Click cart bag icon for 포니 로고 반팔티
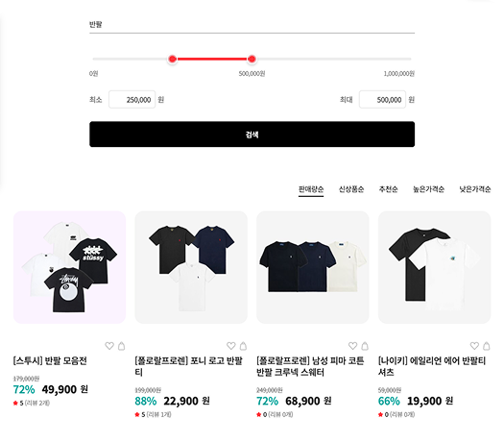Screen dimensions: 504x442 coord(243,346)
